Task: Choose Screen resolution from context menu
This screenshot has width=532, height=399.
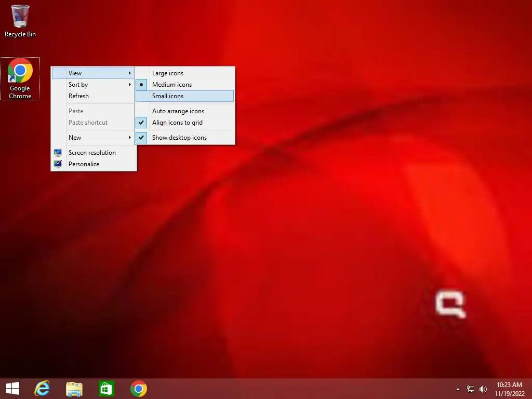Action: (x=94, y=152)
